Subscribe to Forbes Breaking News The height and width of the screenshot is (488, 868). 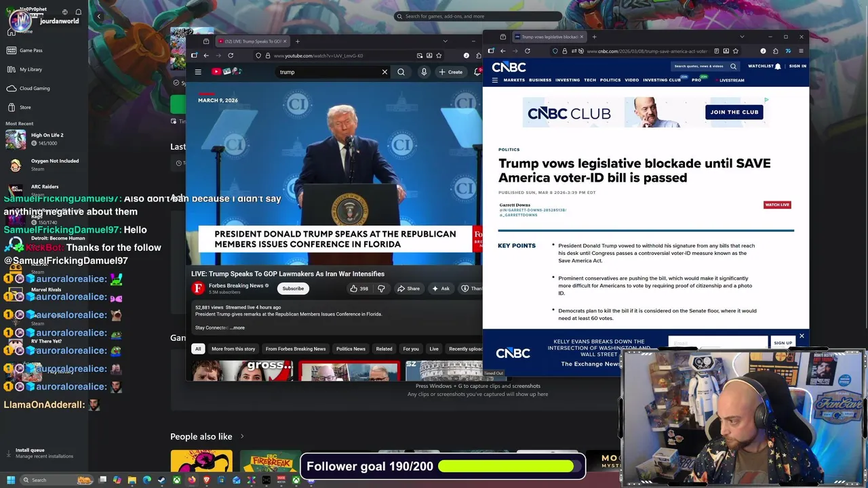(x=293, y=289)
